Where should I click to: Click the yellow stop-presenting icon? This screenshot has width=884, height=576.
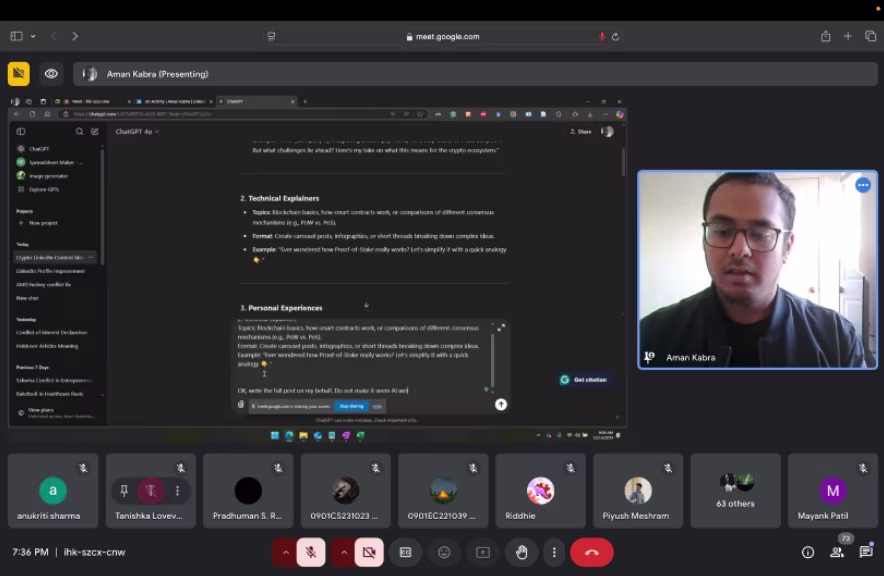[x=19, y=74]
